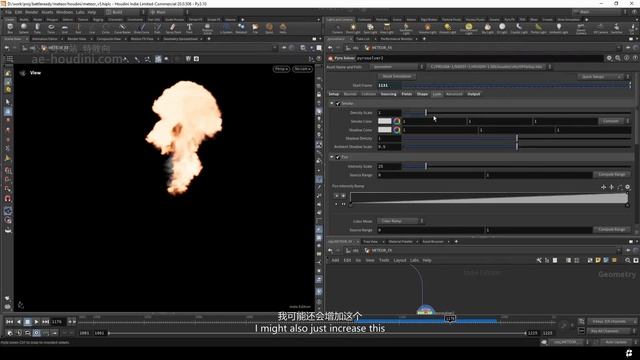The width and height of the screenshot is (640, 360).
Task: Switch to the Shape tab
Action: point(422,94)
